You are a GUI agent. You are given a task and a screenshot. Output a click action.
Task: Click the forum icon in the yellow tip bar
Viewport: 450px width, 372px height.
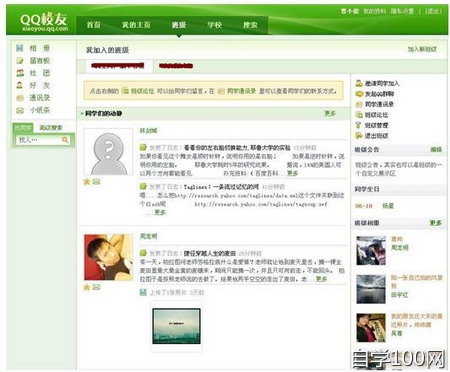tap(125, 91)
